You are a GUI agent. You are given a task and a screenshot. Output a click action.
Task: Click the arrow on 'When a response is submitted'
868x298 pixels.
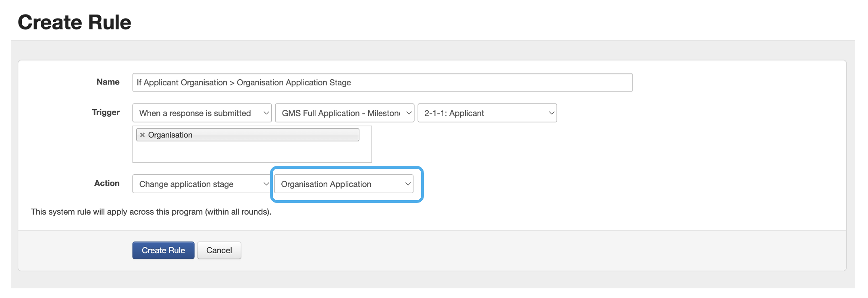point(266,113)
